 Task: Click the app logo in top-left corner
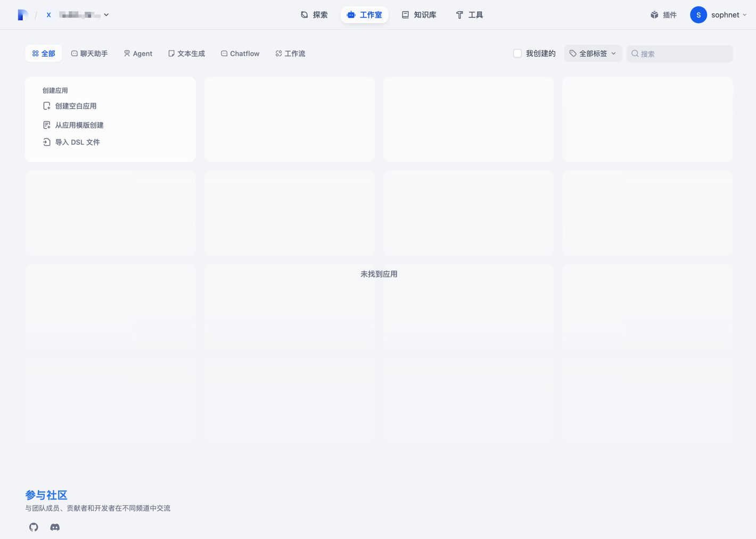[x=22, y=15]
